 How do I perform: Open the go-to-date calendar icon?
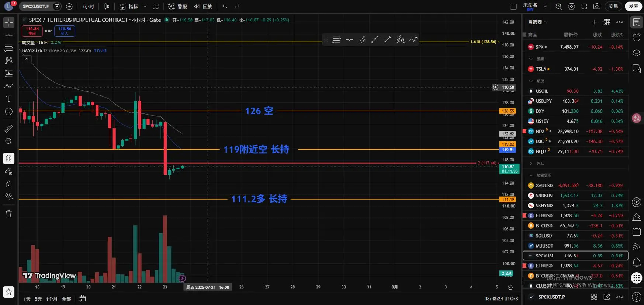point(83,299)
